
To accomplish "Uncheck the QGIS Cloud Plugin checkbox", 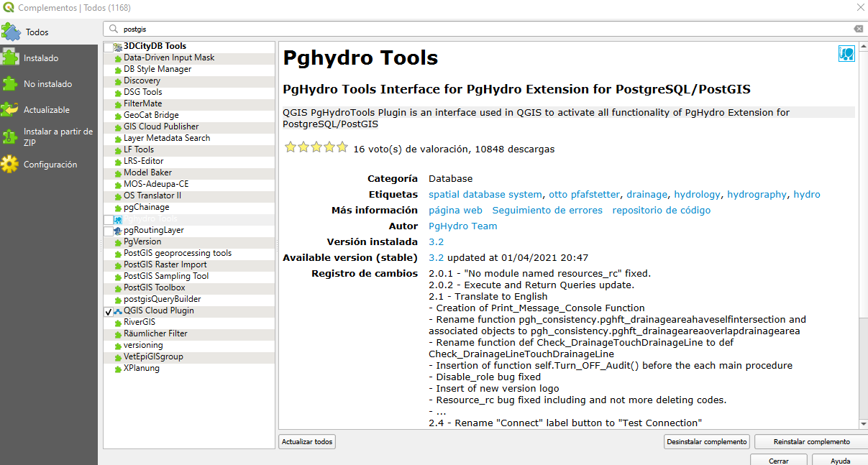I will point(109,311).
